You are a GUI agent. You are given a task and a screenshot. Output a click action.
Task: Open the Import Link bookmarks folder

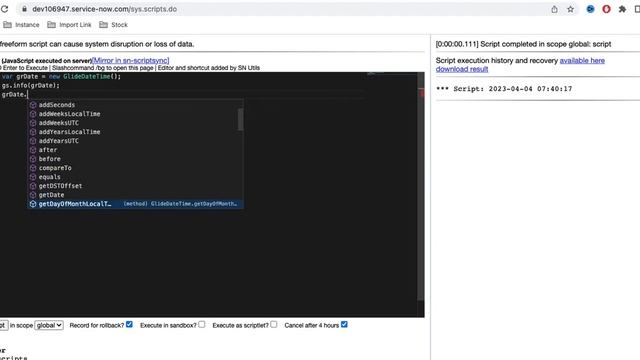(69, 25)
